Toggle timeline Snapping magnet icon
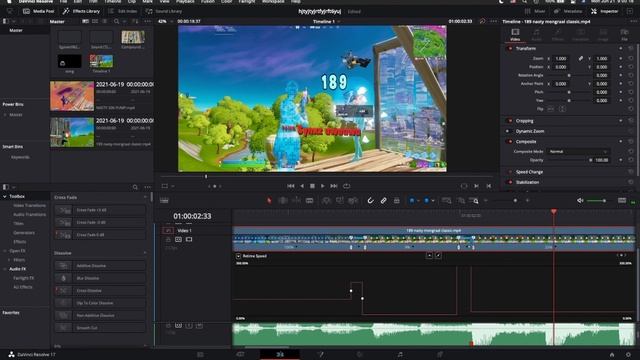The height and width of the screenshot is (360, 640). point(370,200)
